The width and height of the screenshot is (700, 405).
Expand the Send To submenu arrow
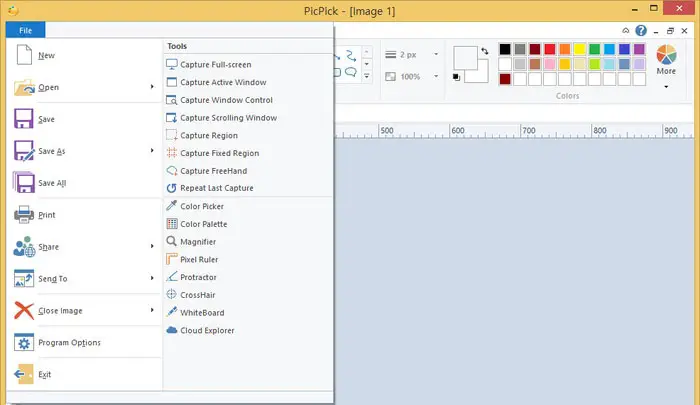point(152,278)
